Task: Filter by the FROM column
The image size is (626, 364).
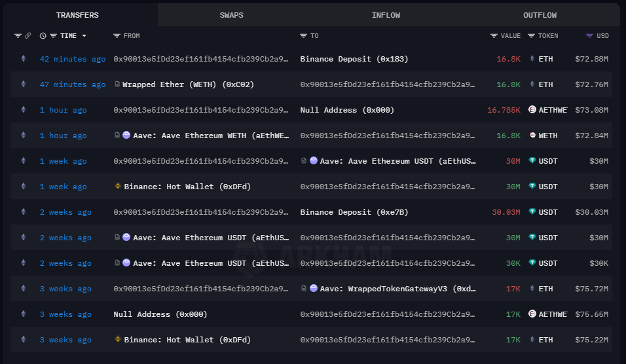Action: pyautogui.click(x=117, y=36)
